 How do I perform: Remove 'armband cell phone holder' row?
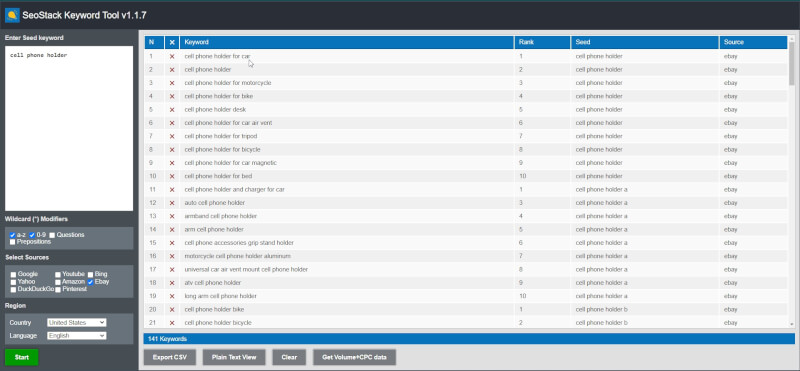click(172, 216)
